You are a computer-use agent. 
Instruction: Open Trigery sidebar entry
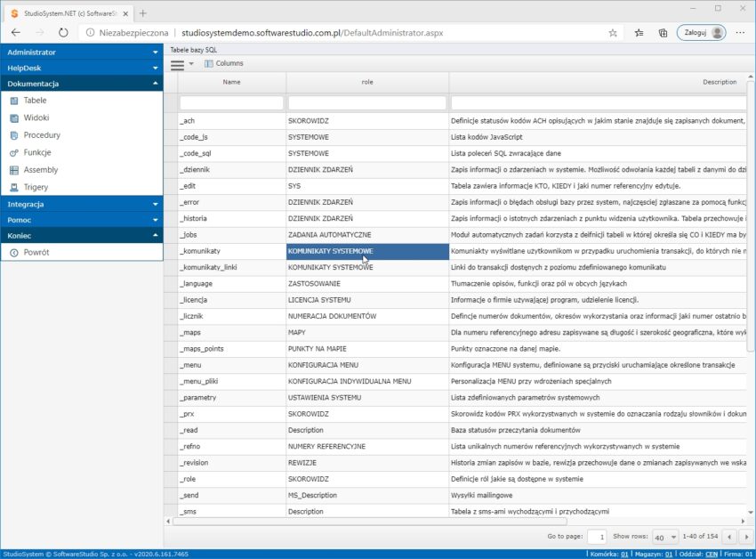tap(36, 187)
